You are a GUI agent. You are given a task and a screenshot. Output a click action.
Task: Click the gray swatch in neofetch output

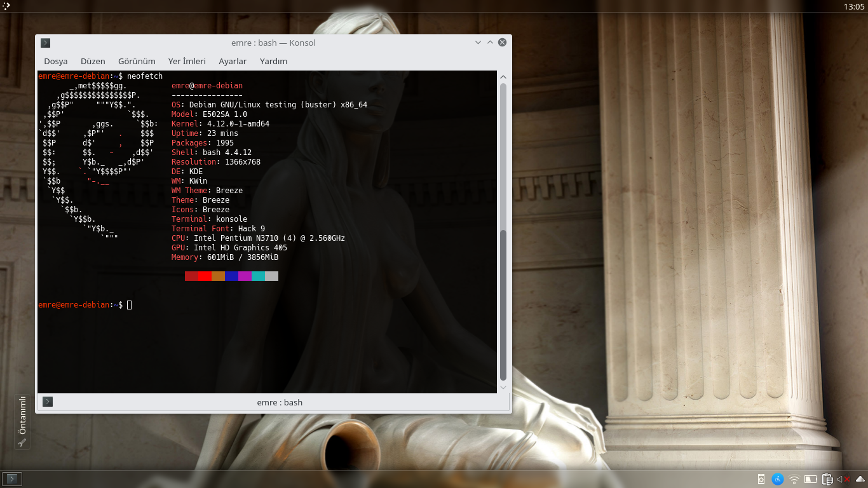click(271, 276)
